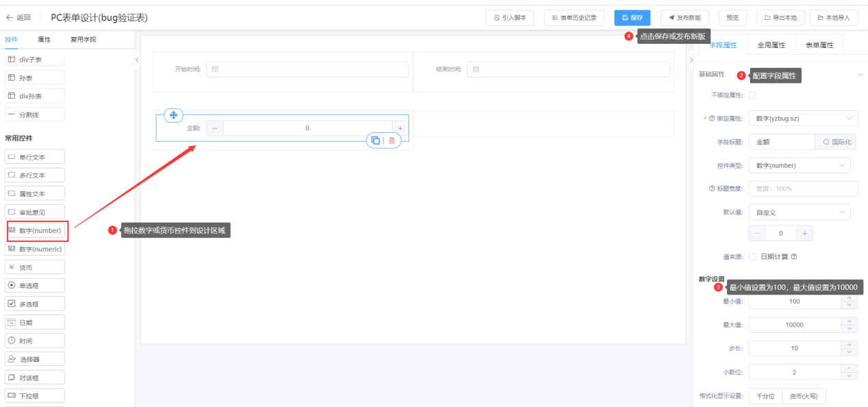This screenshot has height=407, width=868.
Task: Switch to 全局属性 tab
Action: click(771, 45)
